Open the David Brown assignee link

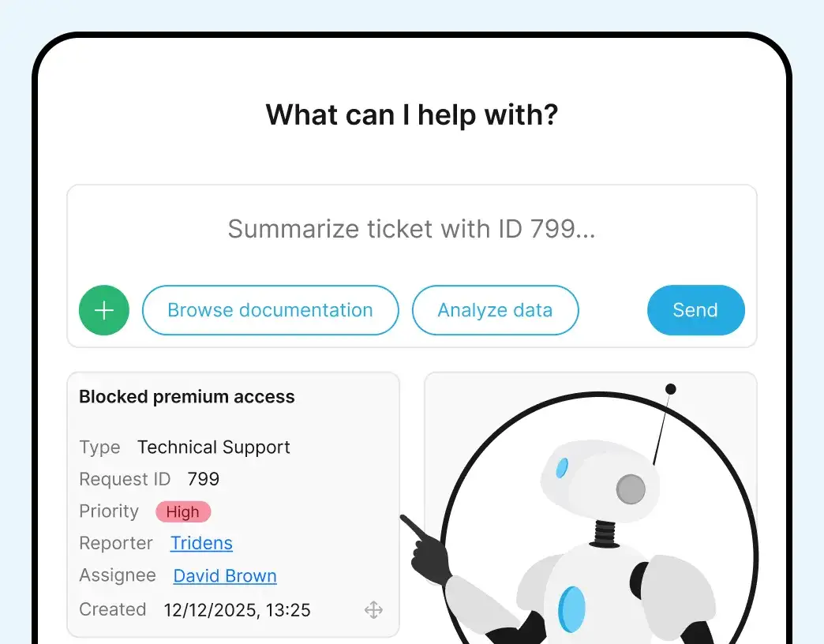click(224, 575)
